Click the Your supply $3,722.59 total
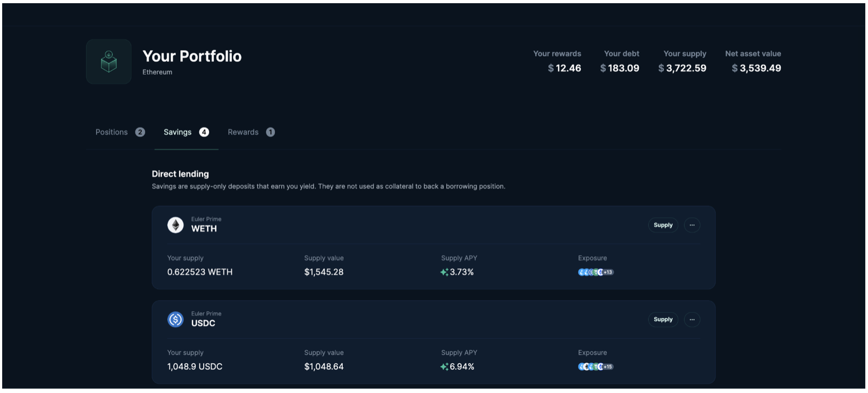 [682, 68]
